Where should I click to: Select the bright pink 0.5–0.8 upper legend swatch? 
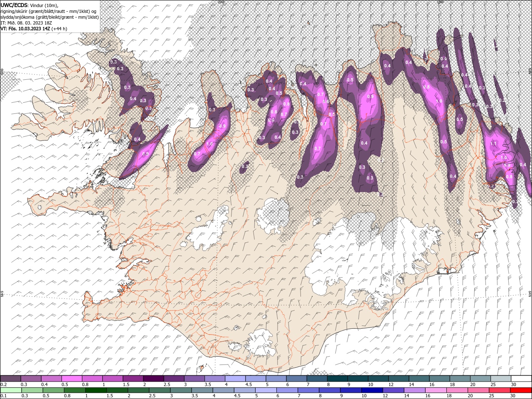coord(72,379)
